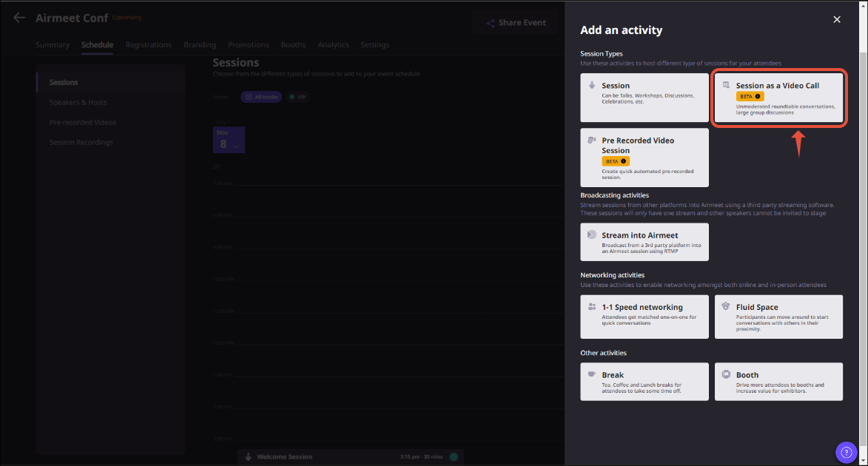Viewport: 868px width, 466px height.
Task: Close the Add an activity panel
Action: pyautogui.click(x=836, y=19)
